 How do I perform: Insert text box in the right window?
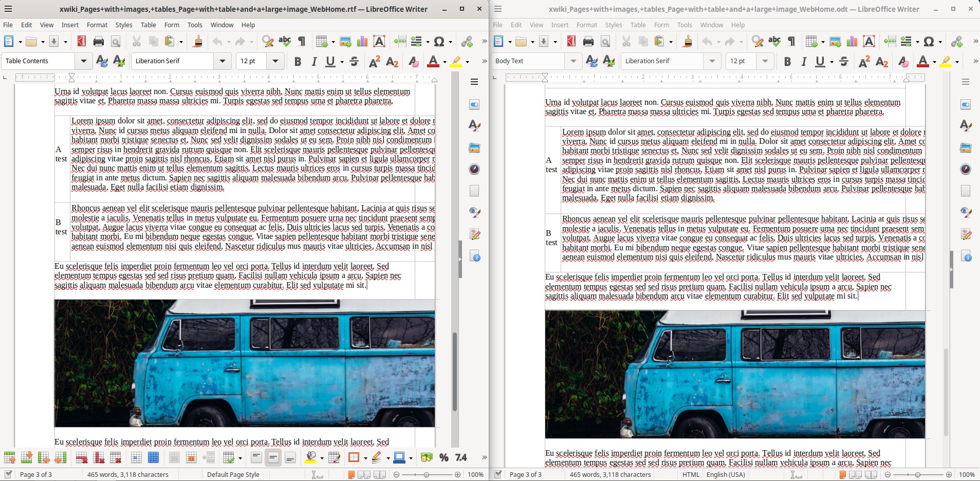pyautogui.click(x=869, y=42)
